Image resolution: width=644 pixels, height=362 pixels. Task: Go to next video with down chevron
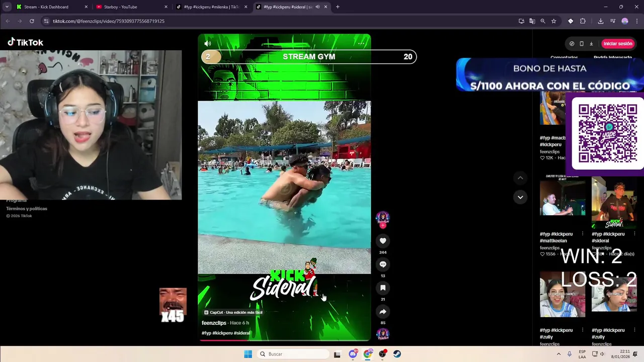click(x=520, y=197)
